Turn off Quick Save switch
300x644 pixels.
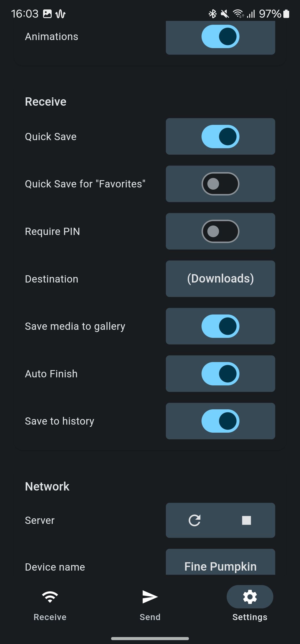[221, 137]
